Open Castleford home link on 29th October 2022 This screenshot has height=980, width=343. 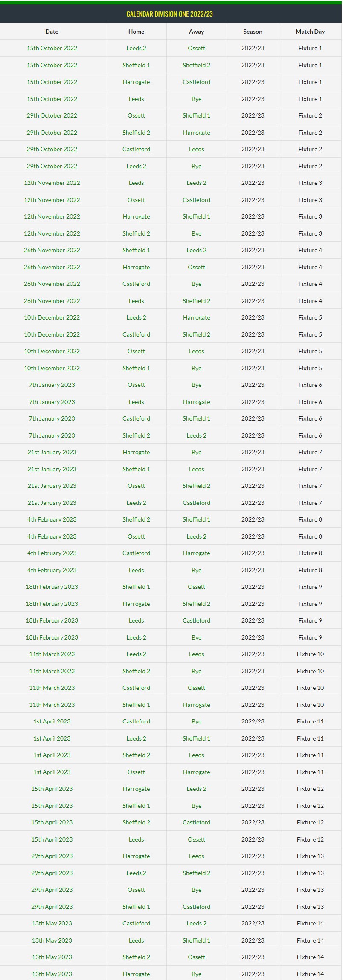136,149
